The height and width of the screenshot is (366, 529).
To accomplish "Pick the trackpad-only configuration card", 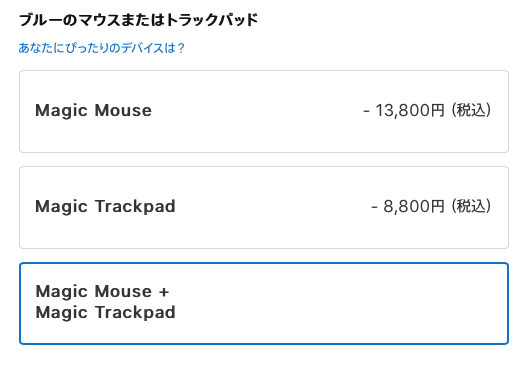I will point(264,207).
